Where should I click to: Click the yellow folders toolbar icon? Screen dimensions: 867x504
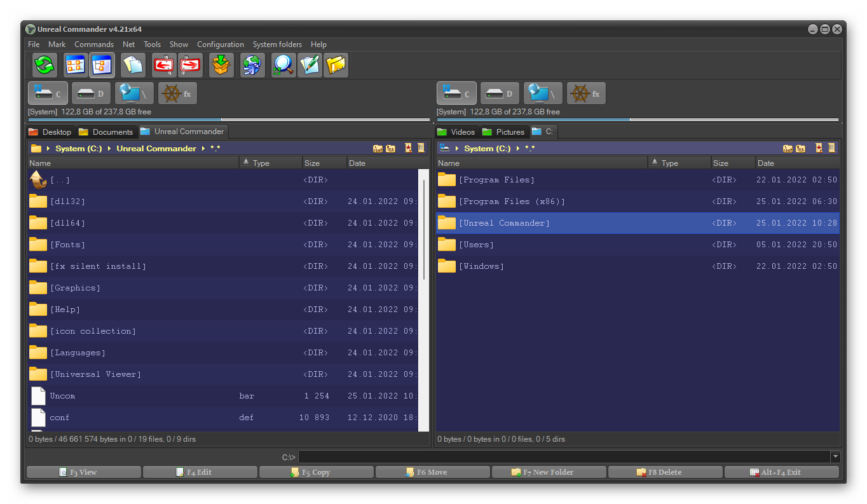coord(336,65)
